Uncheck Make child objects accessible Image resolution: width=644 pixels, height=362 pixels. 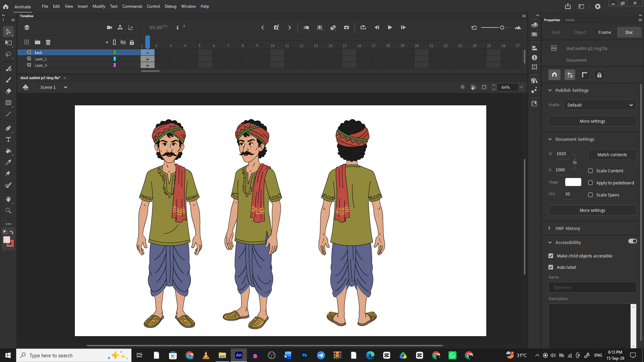click(551, 256)
